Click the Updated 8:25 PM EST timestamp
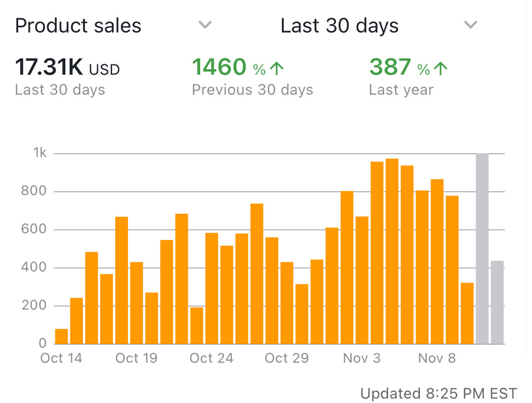The width and height of the screenshot is (532, 403). [x=438, y=393]
